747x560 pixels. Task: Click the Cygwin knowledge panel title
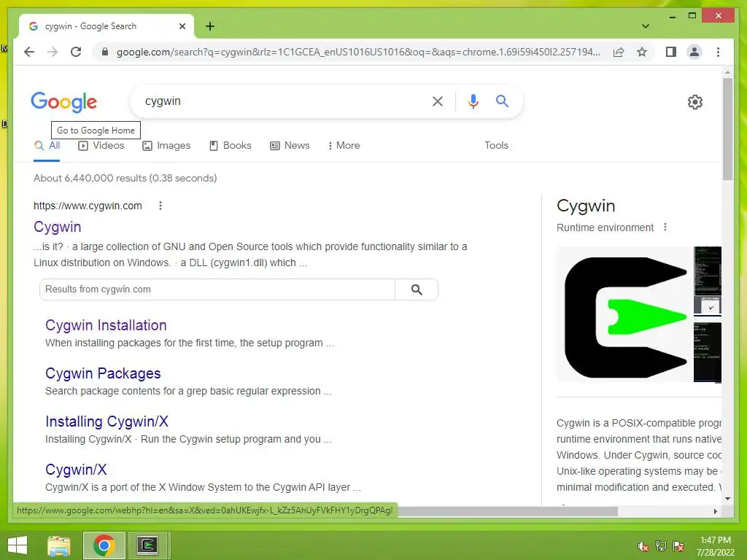[586, 206]
